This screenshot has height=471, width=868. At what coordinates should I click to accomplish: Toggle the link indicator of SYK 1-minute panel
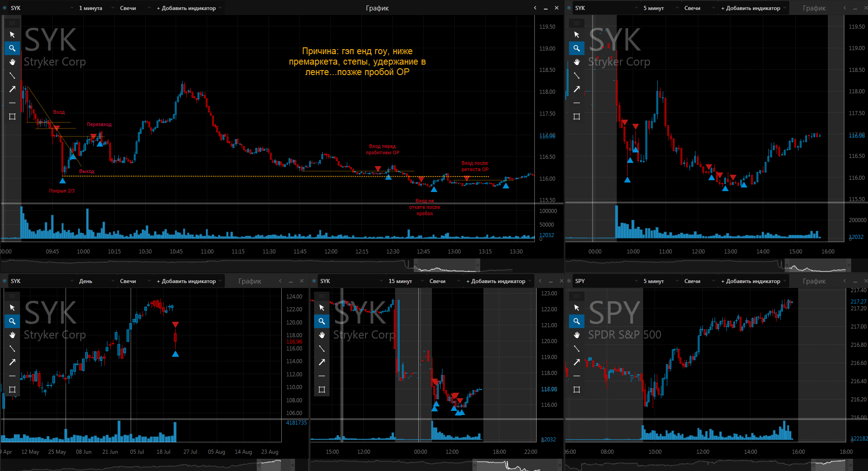tap(5, 8)
